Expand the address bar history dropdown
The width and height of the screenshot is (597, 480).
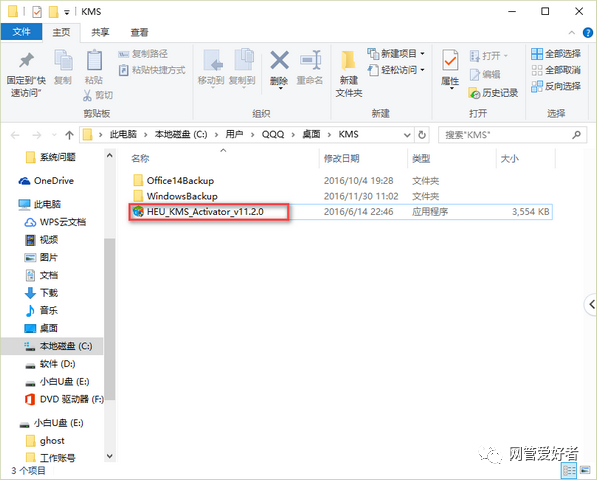click(x=407, y=135)
